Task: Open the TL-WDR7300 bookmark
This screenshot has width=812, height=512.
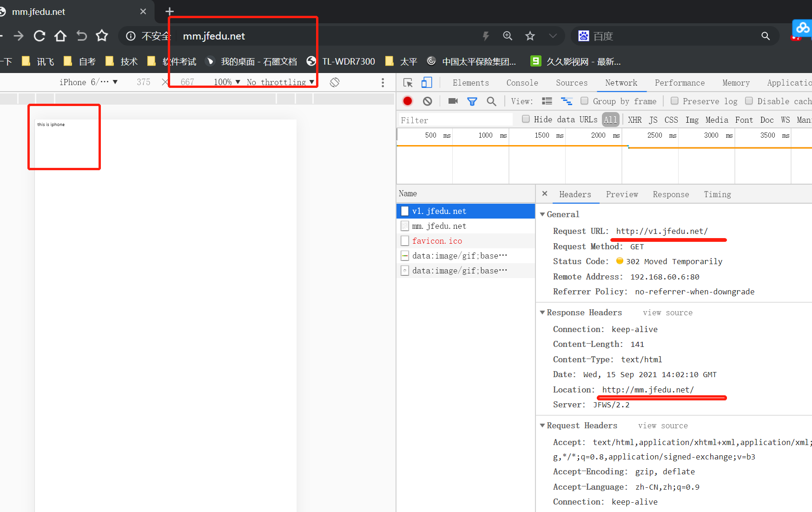Action: [341, 61]
